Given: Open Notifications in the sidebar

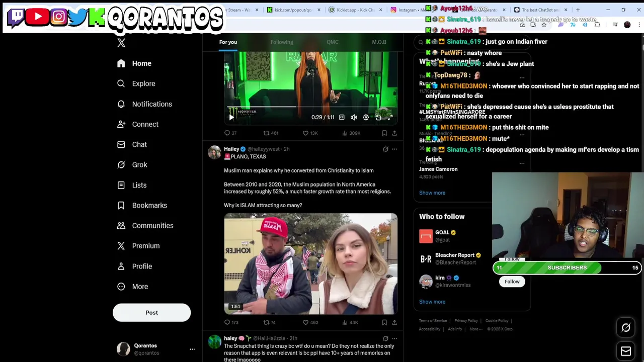Looking at the screenshot, I should pos(144,104).
